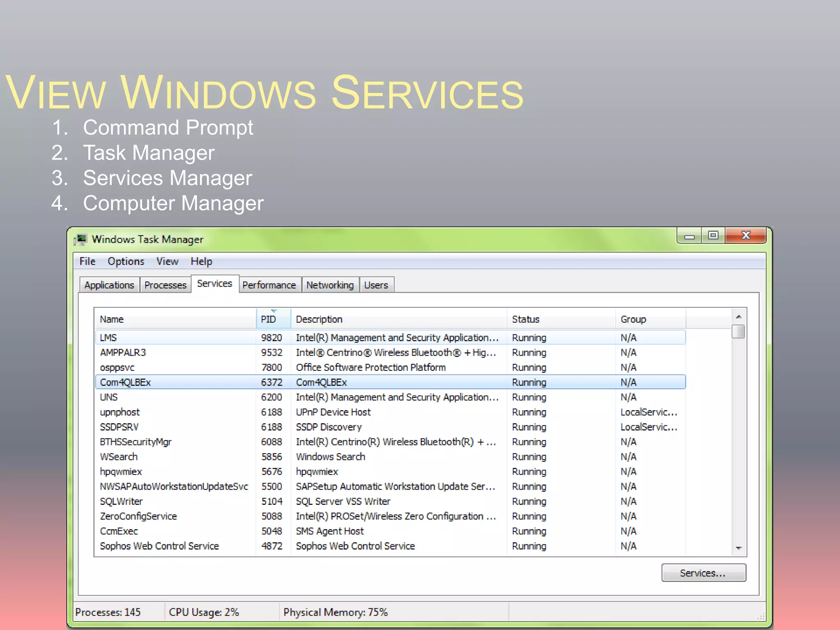Image resolution: width=840 pixels, height=630 pixels.
Task: Select the osppsvc service
Action: [x=117, y=367]
